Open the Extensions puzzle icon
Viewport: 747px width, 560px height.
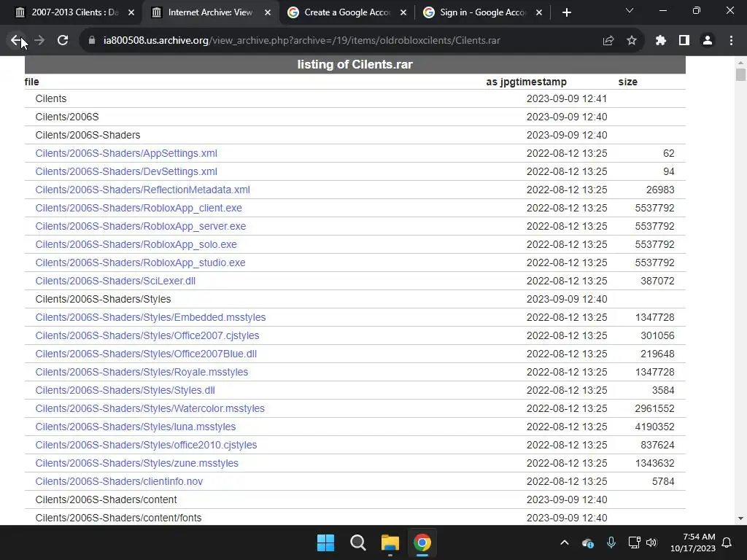661,41
